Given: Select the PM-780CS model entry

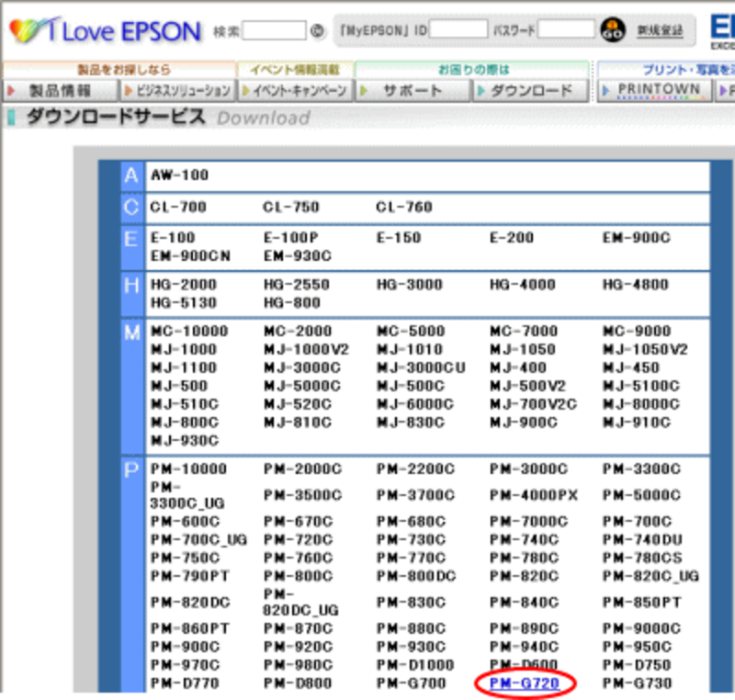Looking at the screenshot, I should click(x=642, y=558).
